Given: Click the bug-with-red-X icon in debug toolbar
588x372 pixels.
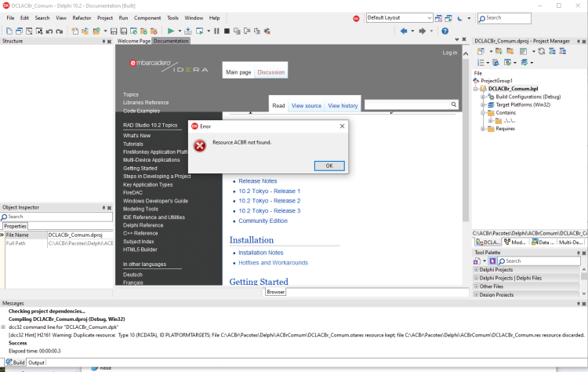Looking at the screenshot, I should [x=267, y=31].
